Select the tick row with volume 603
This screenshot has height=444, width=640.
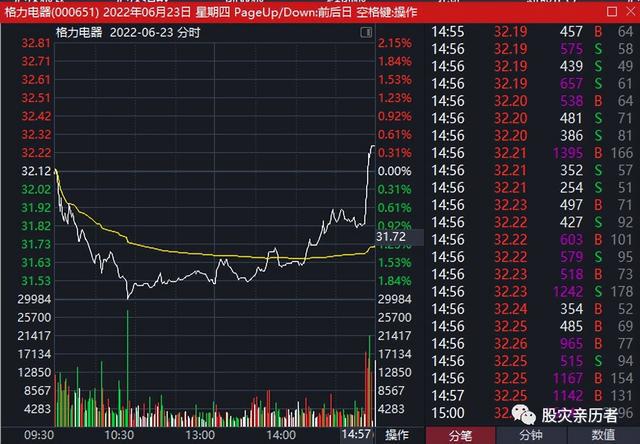click(532, 240)
